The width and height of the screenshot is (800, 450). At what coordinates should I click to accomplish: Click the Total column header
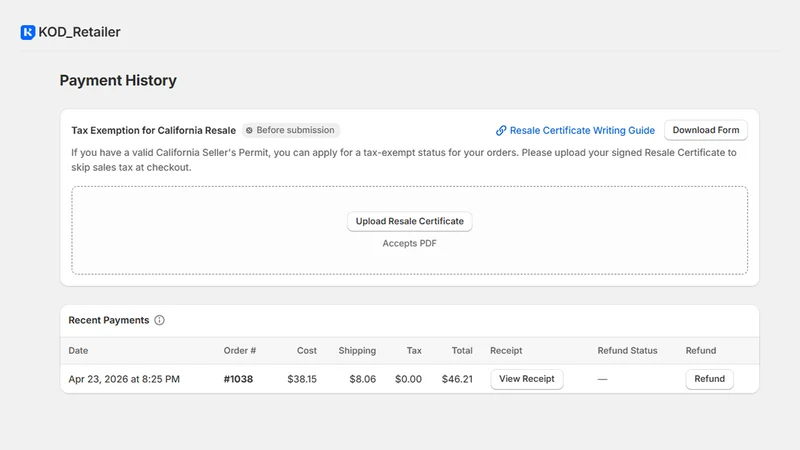462,351
